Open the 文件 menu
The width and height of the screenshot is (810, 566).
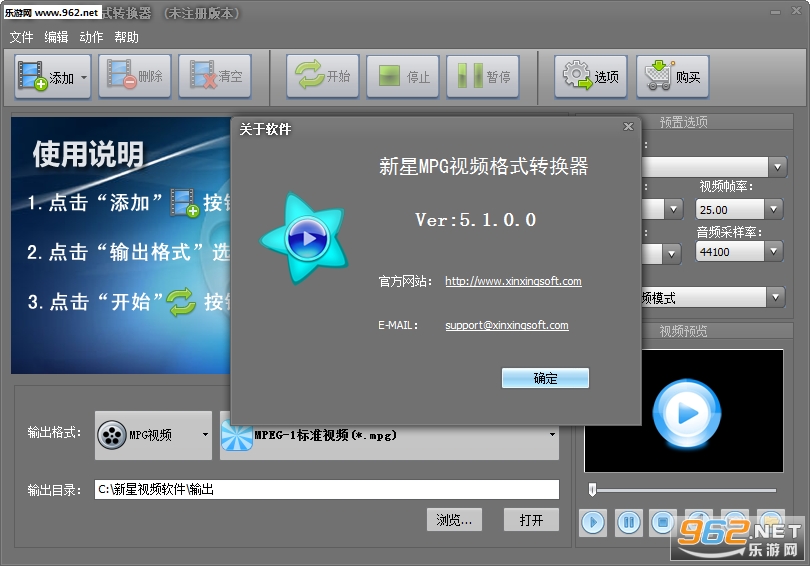(21, 37)
